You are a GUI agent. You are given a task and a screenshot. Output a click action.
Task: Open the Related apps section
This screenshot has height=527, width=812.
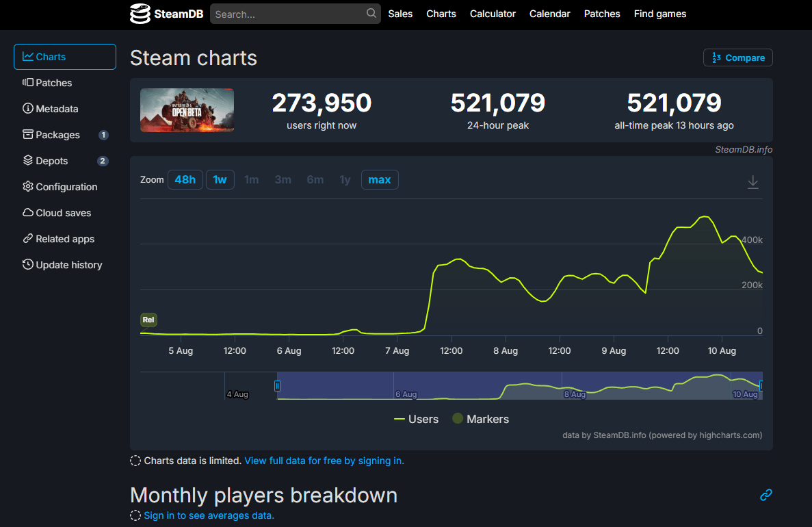tap(65, 239)
